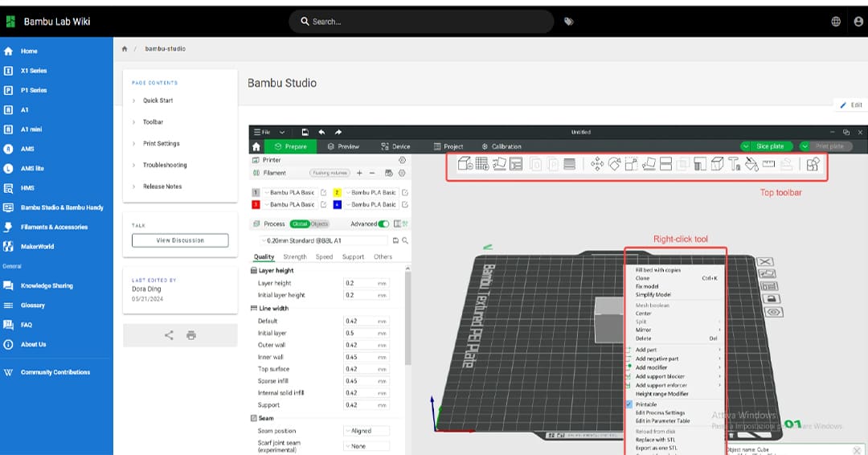Expand Print Settings in page contents
Viewport: 868px width, 455px height.
coord(161,143)
